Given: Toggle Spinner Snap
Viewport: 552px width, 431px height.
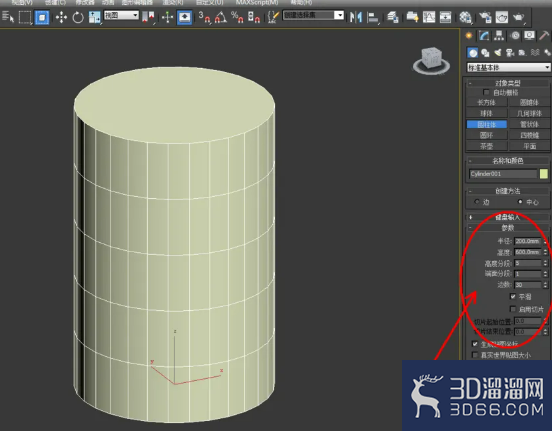Looking at the screenshot, I should (x=254, y=17).
